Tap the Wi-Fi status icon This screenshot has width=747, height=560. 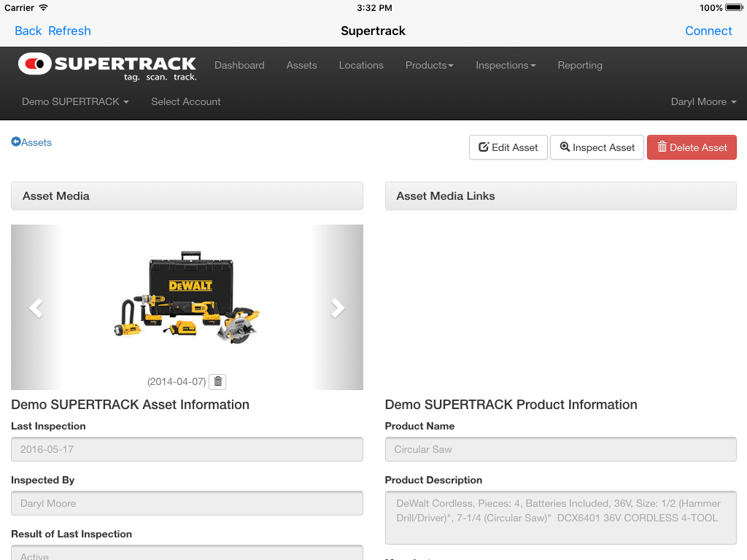pos(43,7)
